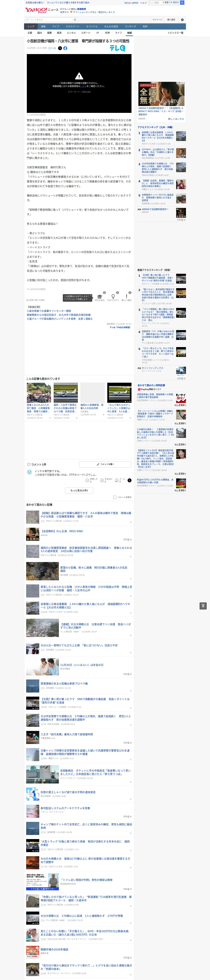This screenshot has height=980, width=210.
Task: Open the ヘルプ header link
Action: tap(143, 3)
